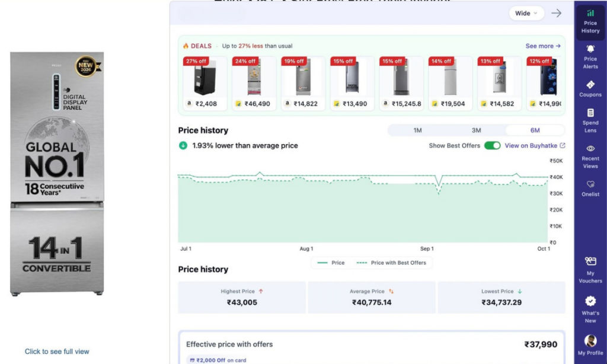Click the Average Price arrows icon
The height and width of the screenshot is (364, 607).
tap(391, 291)
